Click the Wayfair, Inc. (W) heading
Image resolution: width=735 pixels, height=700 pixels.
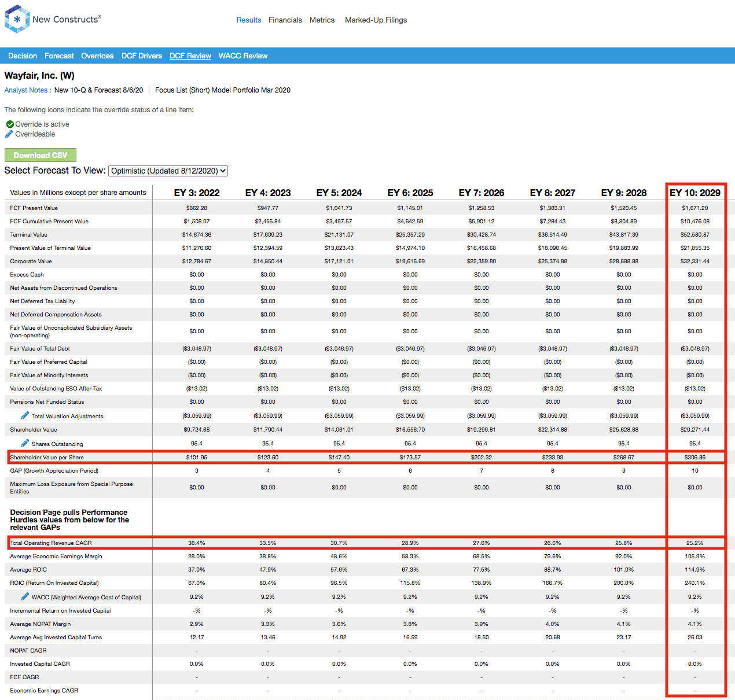(x=39, y=75)
